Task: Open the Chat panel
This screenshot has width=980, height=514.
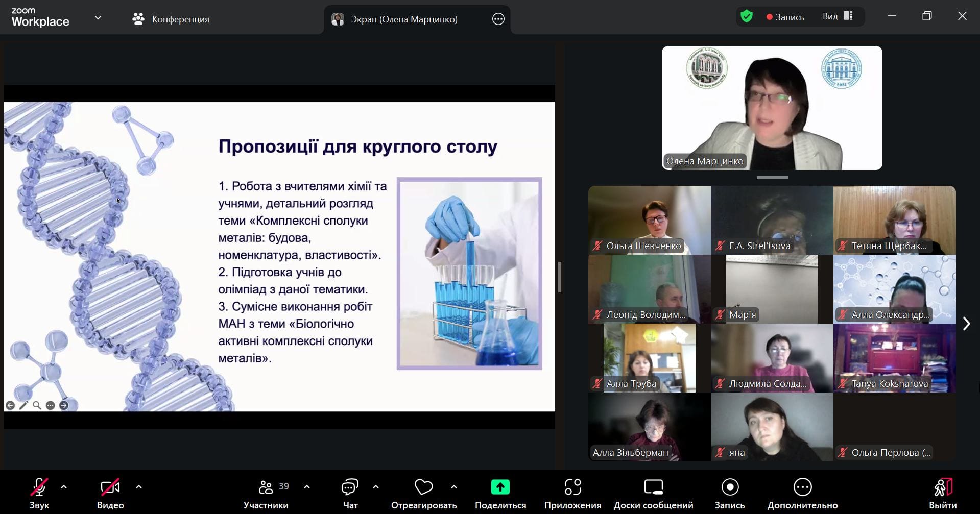Action: 350,488
